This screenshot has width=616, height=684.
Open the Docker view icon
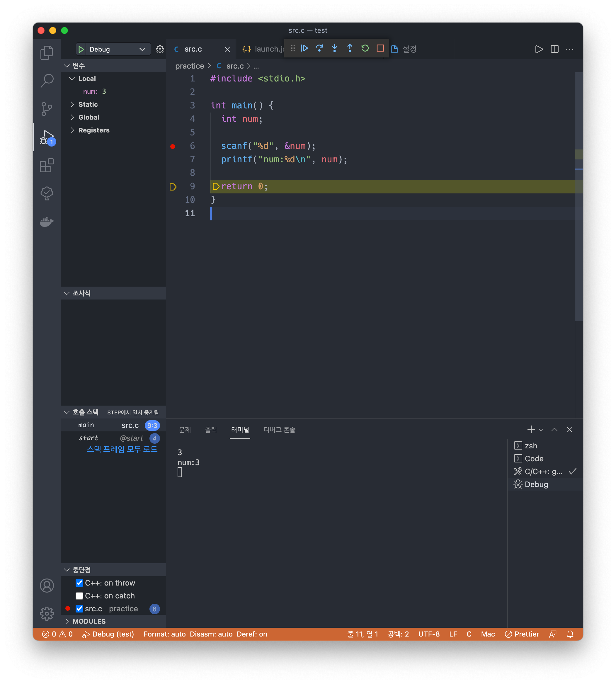[47, 222]
